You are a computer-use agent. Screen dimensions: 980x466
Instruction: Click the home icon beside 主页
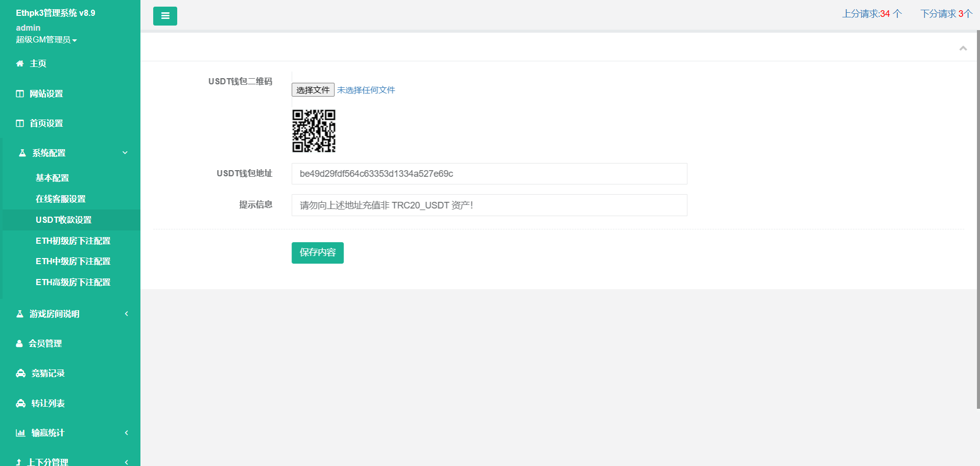20,63
